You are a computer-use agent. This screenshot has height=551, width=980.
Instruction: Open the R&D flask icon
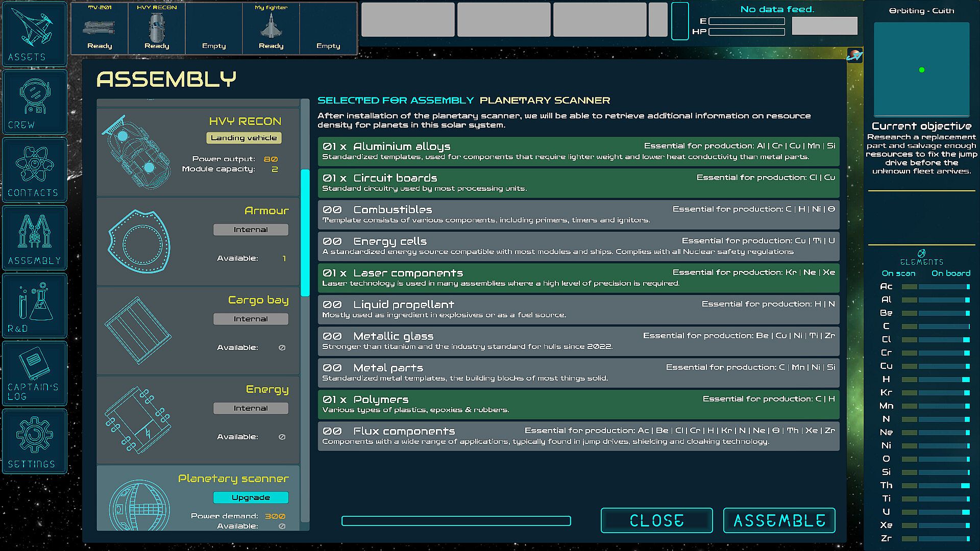(x=34, y=305)
